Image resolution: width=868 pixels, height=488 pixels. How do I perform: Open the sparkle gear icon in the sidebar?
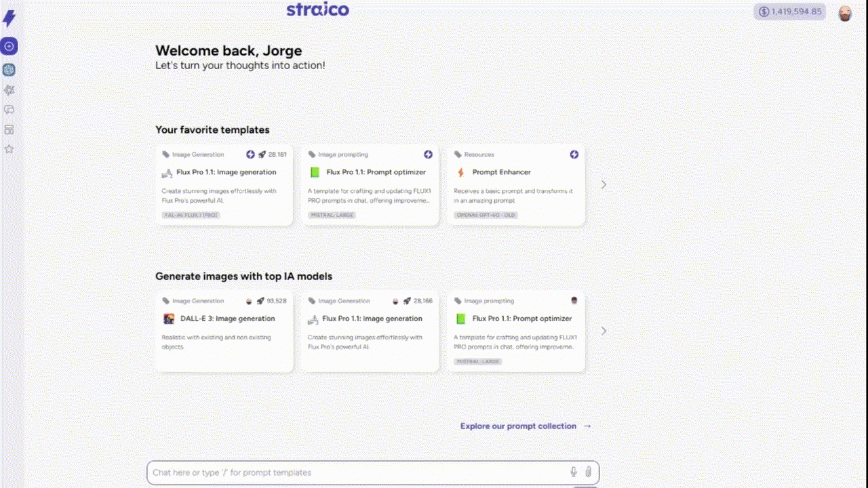pos(9,89)
